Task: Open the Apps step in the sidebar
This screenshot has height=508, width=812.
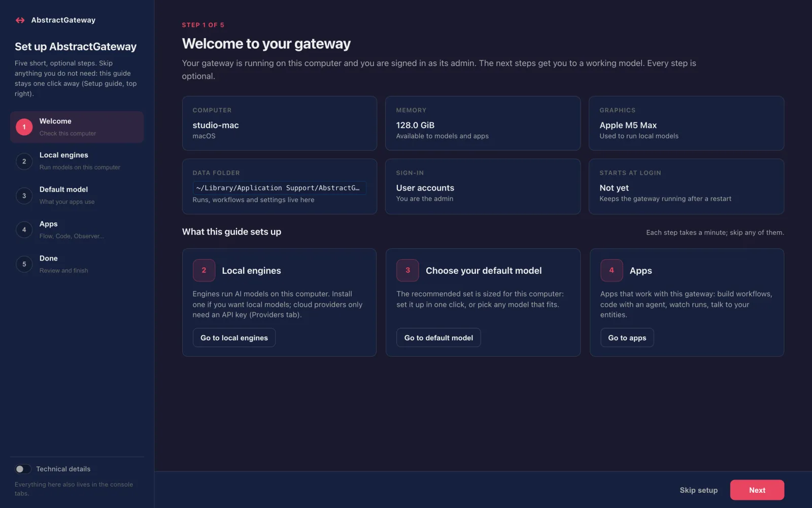Action: [x=77, y=230]
